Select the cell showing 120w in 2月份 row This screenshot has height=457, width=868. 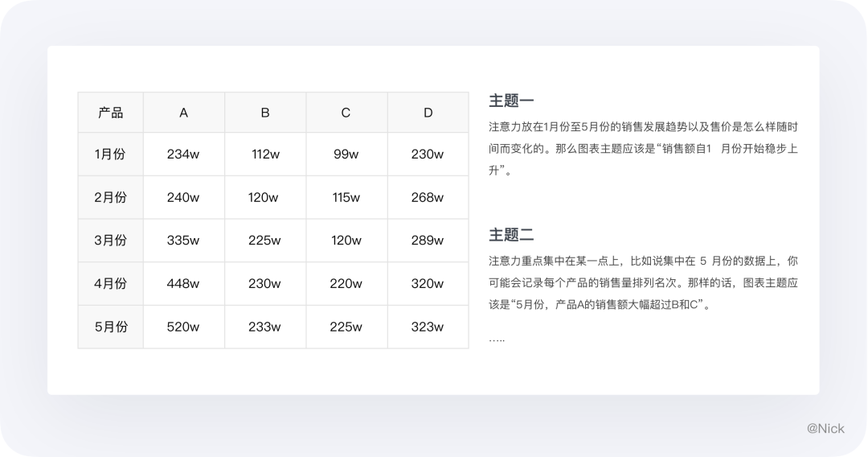point(265,197)
